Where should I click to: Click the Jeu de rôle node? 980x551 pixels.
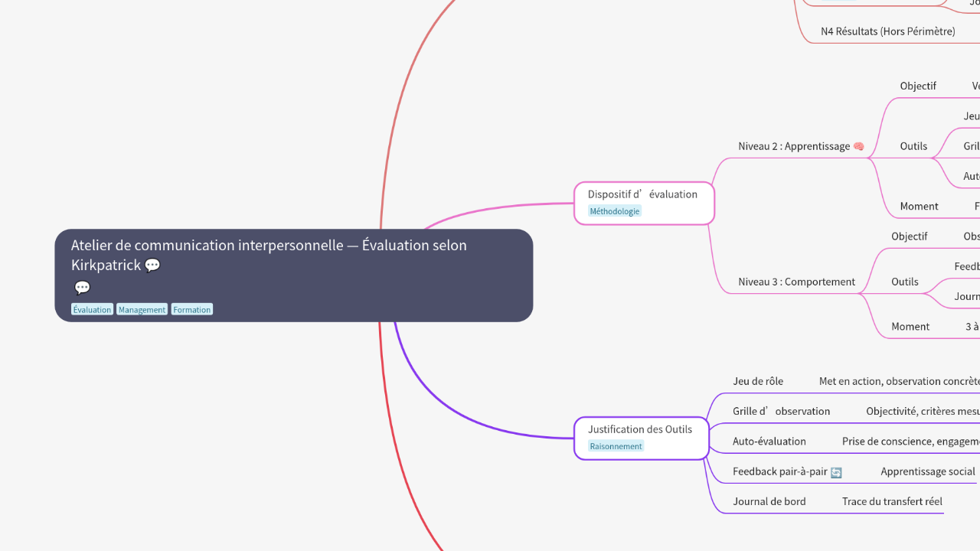757,381
